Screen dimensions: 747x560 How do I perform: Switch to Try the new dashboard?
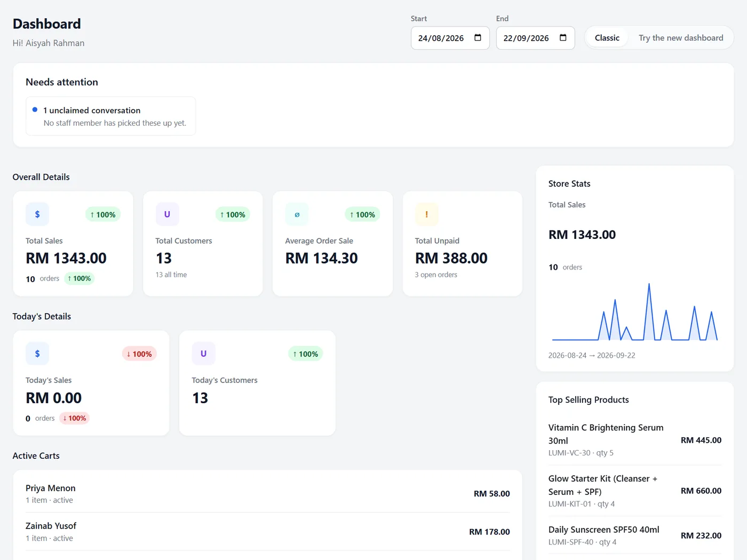pyautogui.click(x=681, y=38)
